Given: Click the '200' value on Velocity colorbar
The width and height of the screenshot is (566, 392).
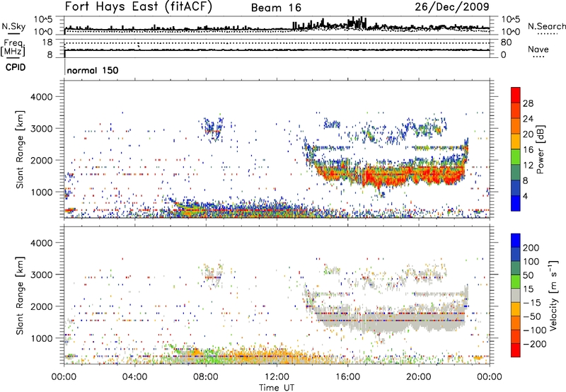Looking at the screenshot, I should pos(531,248).
